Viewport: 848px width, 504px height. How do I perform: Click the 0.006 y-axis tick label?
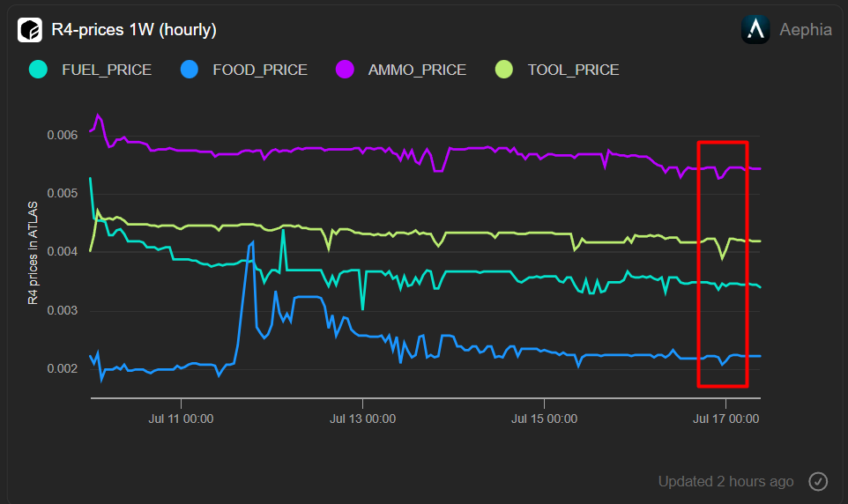pos(62,135)
